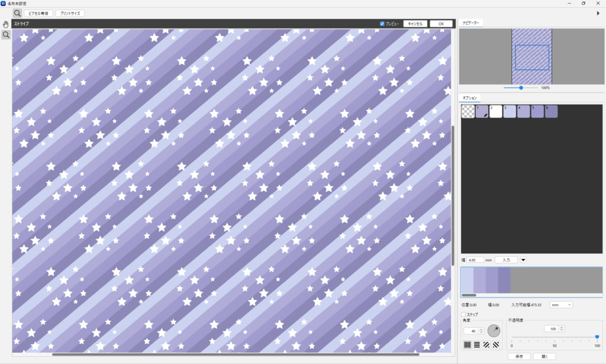Click the ストライプ dialog title
606x364 pixels.
[21, 24]
